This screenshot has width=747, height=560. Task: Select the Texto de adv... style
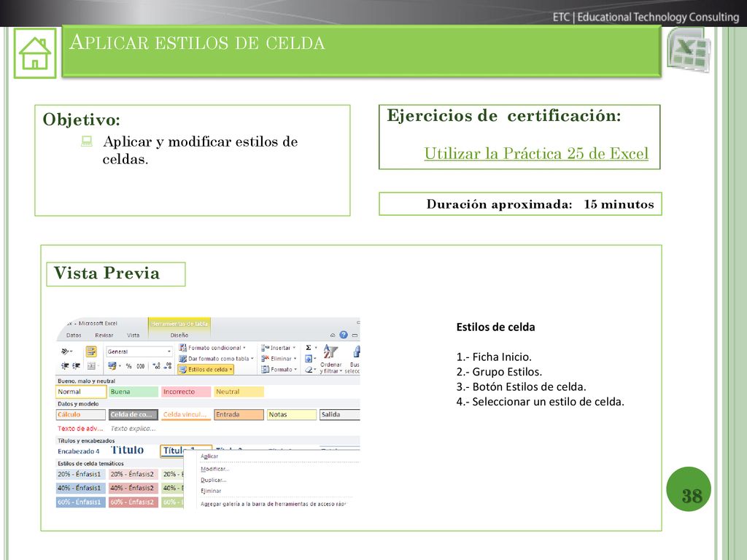click(x=81, y=429)
